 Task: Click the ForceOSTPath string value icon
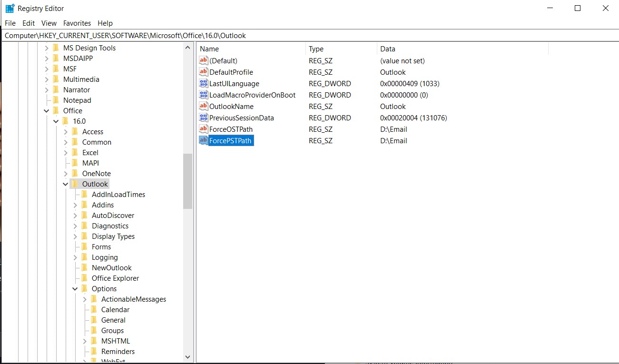pos(204,129)
